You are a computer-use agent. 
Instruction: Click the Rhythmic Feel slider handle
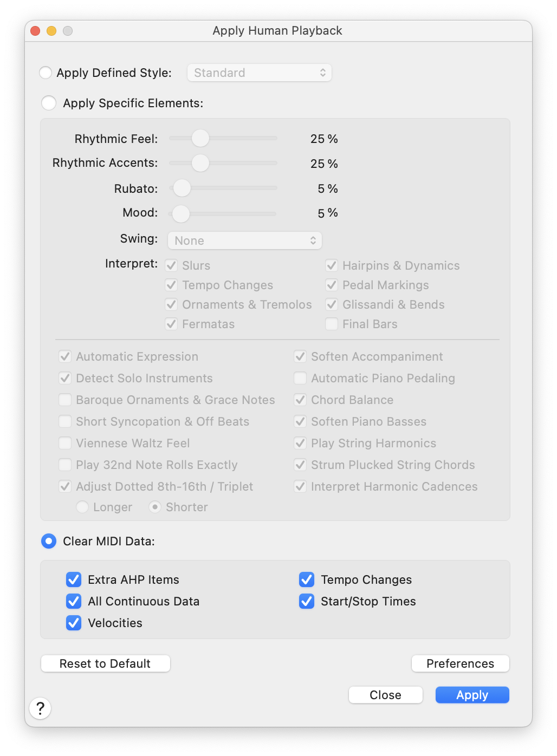pos(200,138)
